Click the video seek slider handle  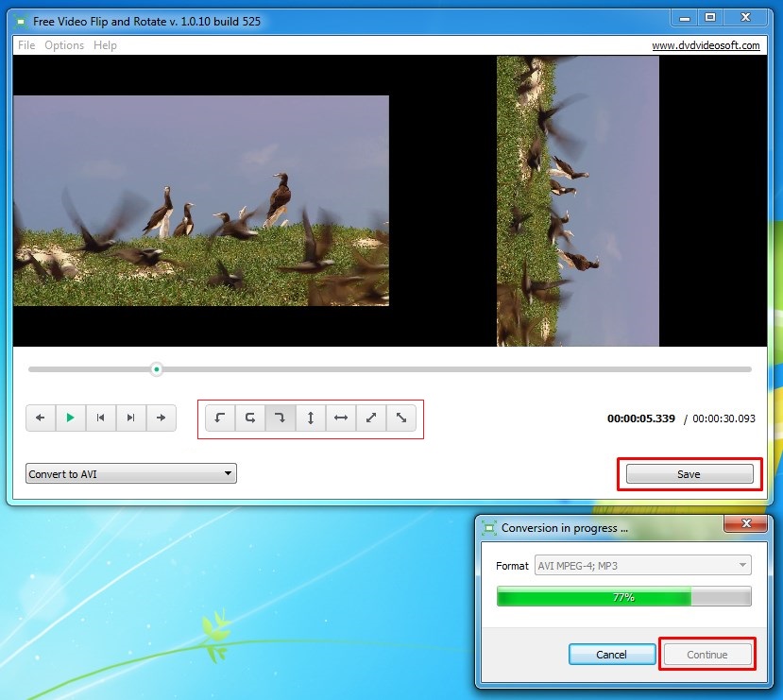coord(157,369)
